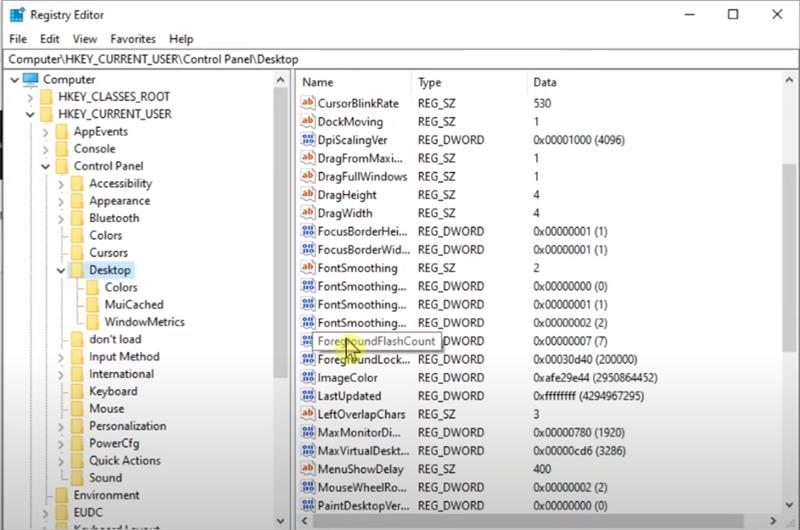Click the DragWidth string value icon

pos(308,213)
